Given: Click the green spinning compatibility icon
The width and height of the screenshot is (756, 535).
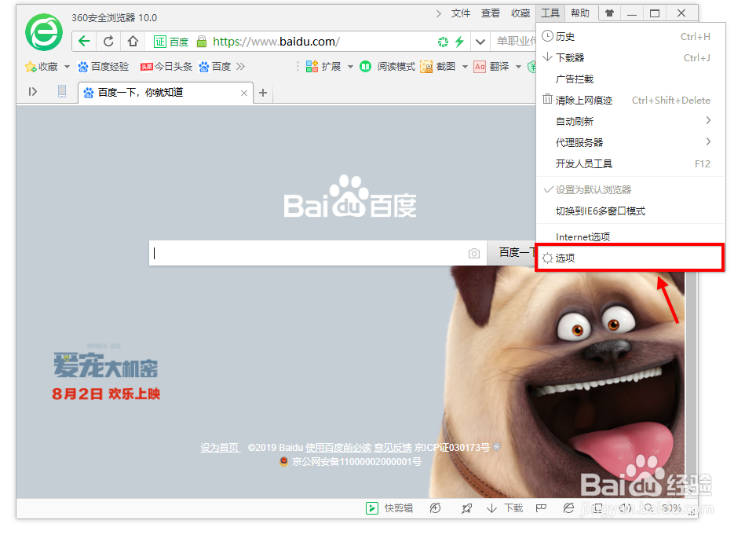Looking at the screenshot, I should [x=443, y=42].
